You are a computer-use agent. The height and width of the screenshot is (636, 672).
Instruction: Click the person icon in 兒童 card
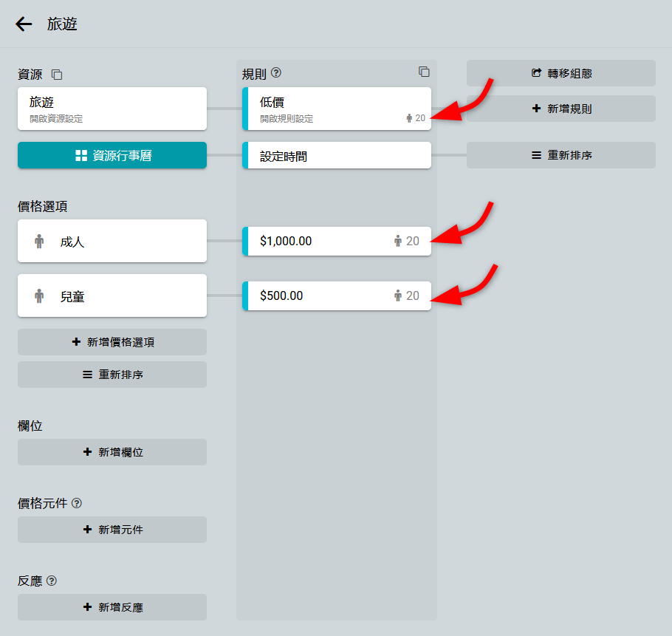point(39,296)
